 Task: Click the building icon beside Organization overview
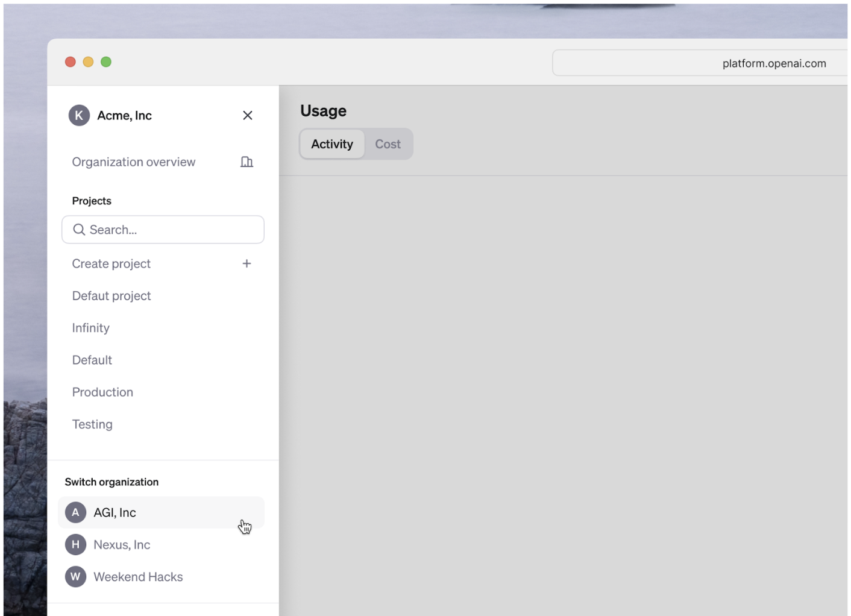point(247,162)
